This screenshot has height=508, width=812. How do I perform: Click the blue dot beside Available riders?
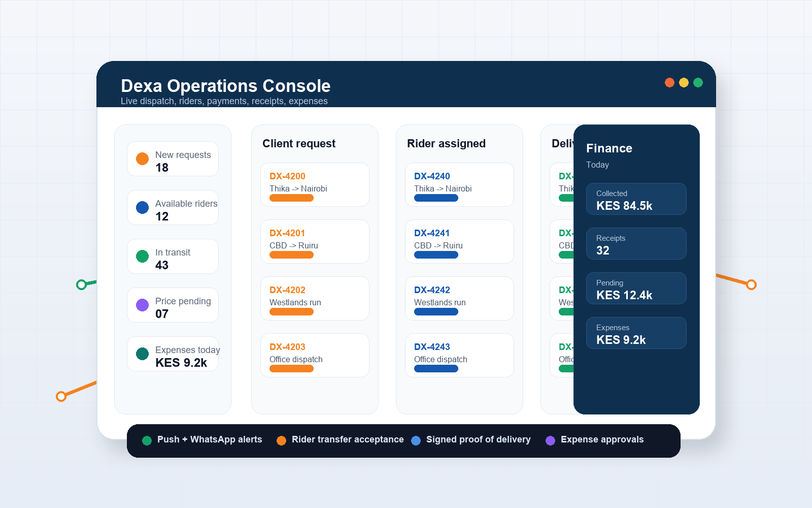pyautogui.click(x=143, y=207)
